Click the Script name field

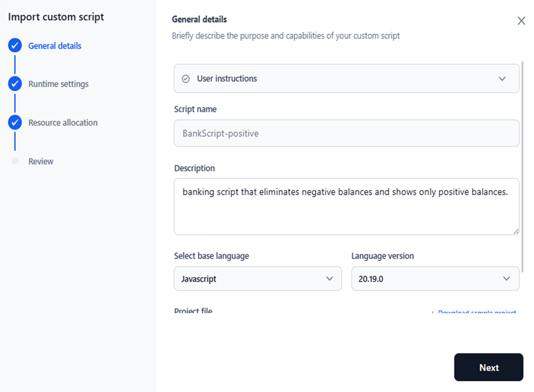[x=346, y=133]
